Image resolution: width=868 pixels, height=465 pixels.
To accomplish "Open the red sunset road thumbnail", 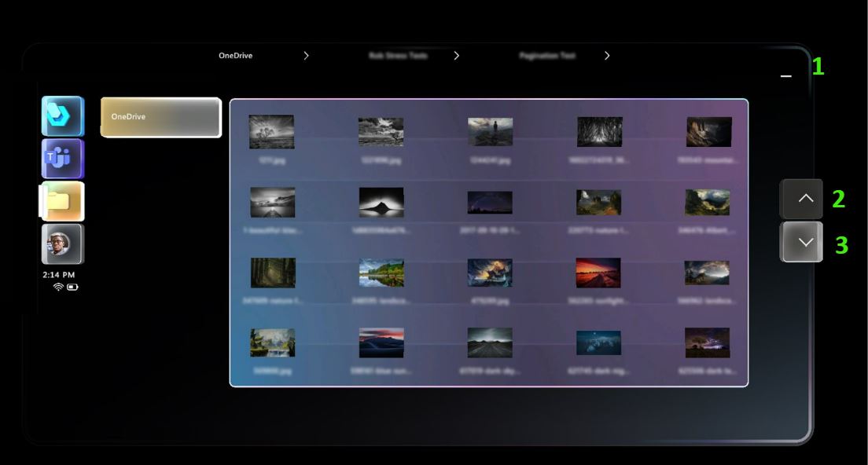I will pyautogui.click(x=599, y=273).
